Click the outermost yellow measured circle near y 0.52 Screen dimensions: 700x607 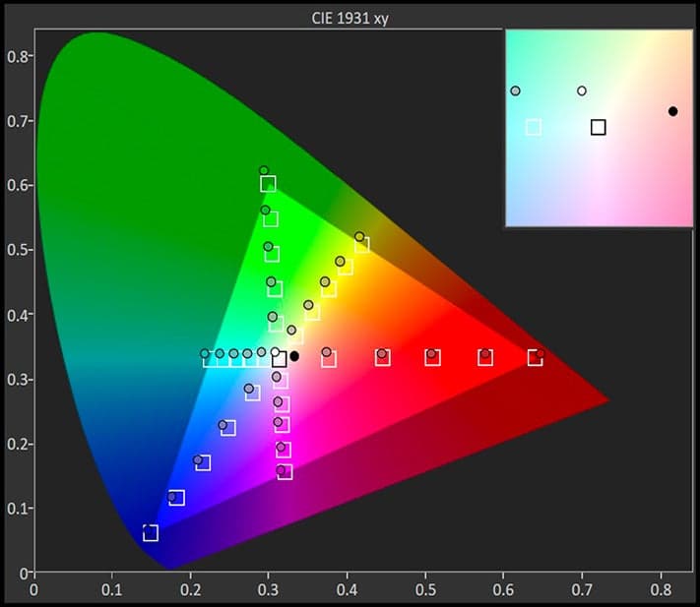pyautogui.click(x=359, y=236)
